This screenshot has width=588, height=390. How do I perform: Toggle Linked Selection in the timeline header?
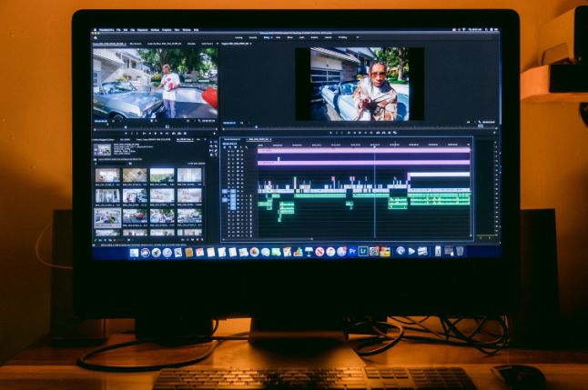[x=236, y=147]
